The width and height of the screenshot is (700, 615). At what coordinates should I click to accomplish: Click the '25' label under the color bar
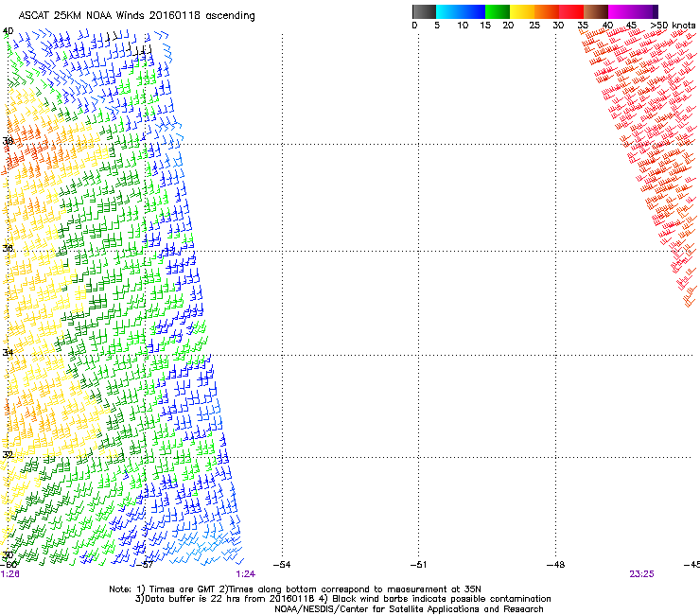534,26
